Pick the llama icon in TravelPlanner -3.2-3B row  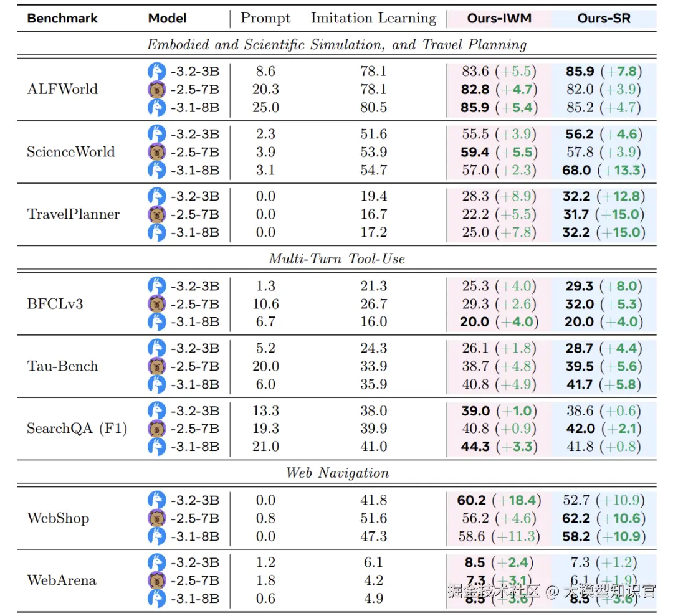(x=156, y=196)
